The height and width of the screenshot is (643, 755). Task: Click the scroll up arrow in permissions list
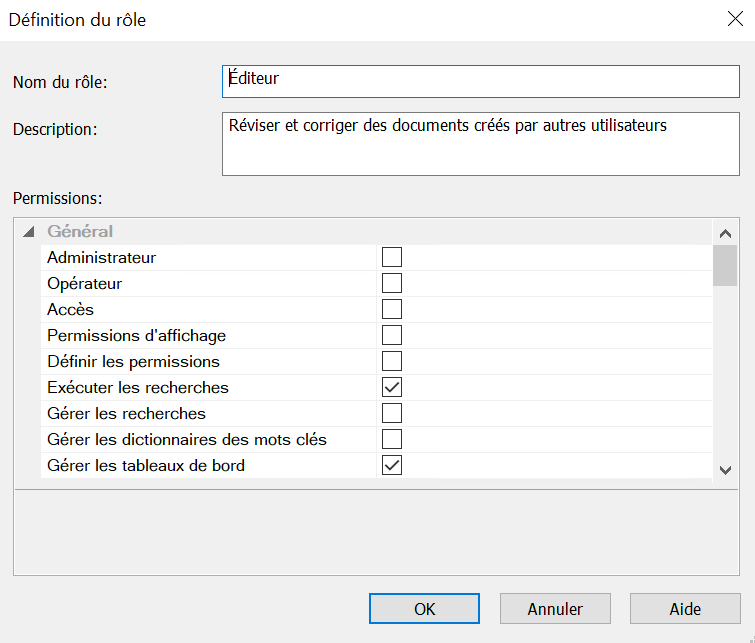click(725, 234)
